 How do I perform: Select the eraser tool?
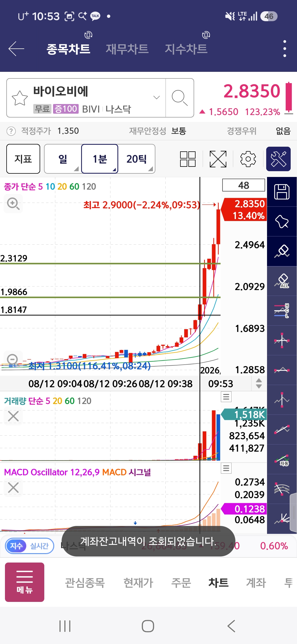[282, 251]
